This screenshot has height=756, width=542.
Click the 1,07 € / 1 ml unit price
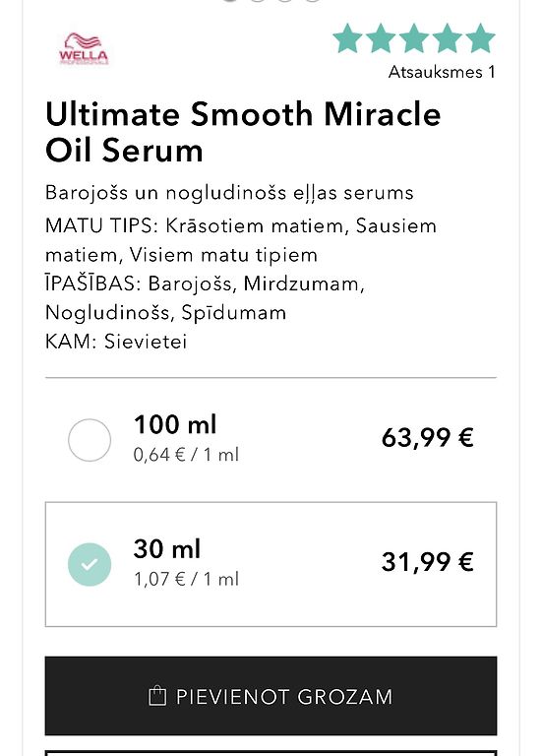pos(186,579)
